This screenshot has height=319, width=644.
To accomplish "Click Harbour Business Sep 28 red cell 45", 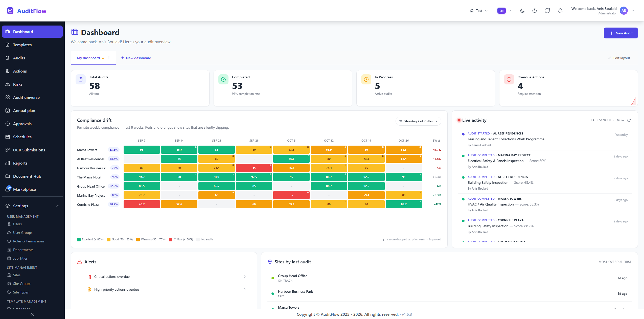I will (254, 168).
